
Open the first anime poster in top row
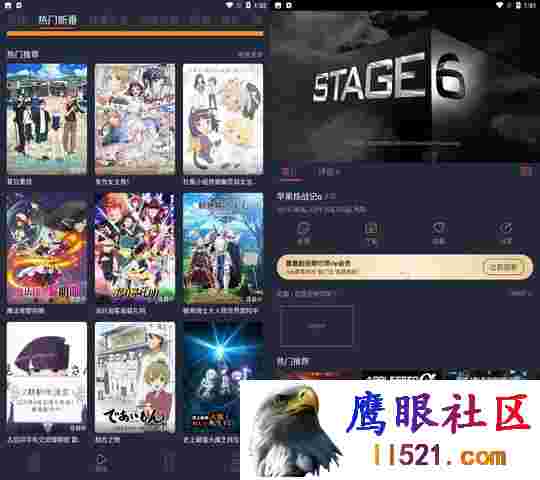pyautogui.click(x=47, y=119)
